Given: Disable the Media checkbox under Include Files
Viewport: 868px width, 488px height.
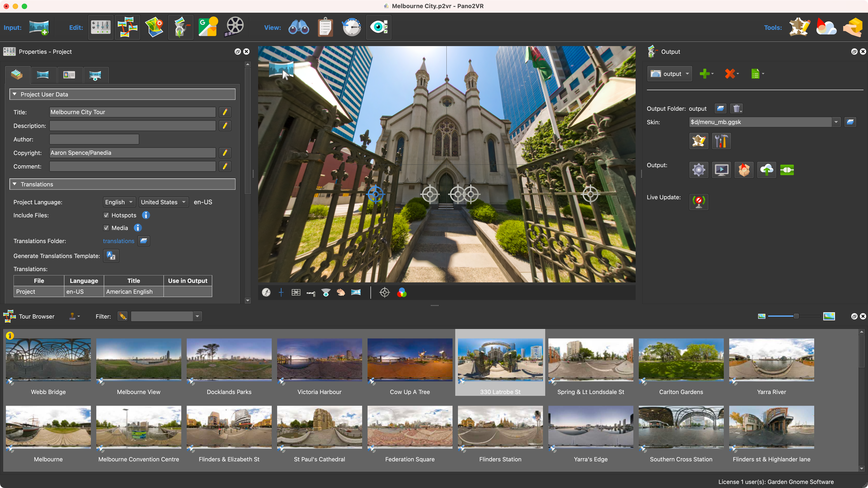Looking at the screenshot, I should (106, 228).
